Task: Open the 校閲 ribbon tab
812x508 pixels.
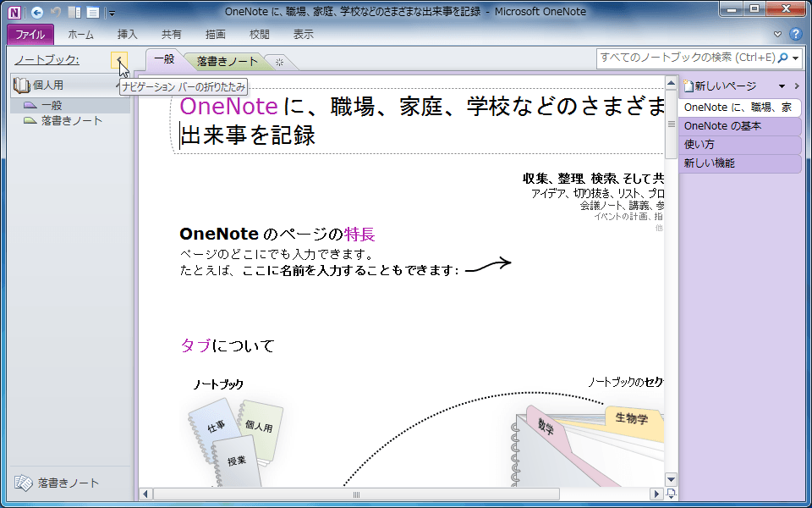Action: click(260, 35)
